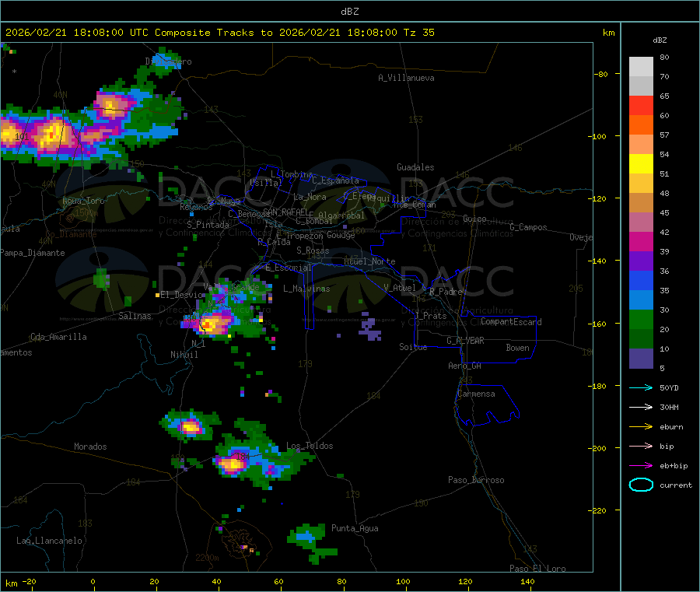The image size is (700, 592).
Task: Click the 'Pampa_Diamante' map label
Action: pos(33,253)
